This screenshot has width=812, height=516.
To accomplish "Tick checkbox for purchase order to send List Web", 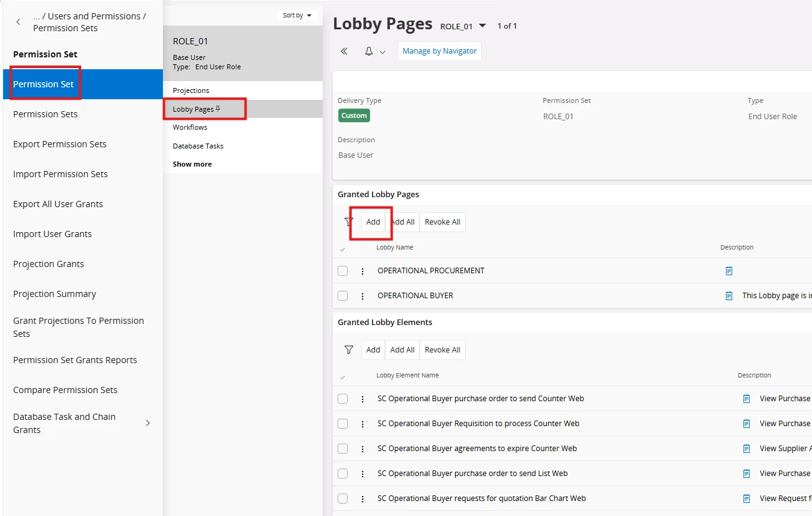I will click(x=343, y=474).
